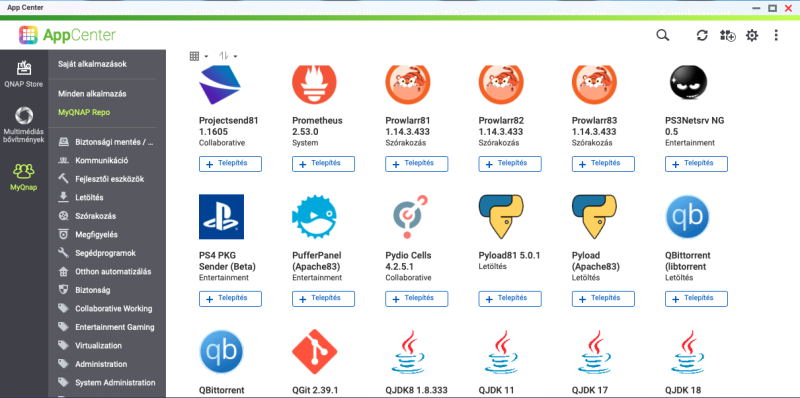Install Pydio Cells with Telepítés

pyautogui.click(x=417, y=298)
